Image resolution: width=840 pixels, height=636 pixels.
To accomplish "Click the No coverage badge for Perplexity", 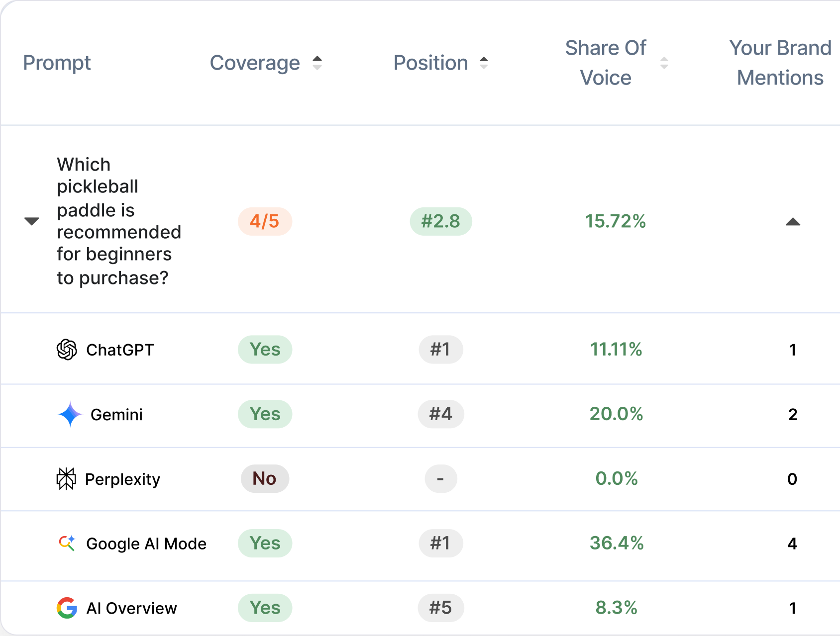I will coord(265,479).
